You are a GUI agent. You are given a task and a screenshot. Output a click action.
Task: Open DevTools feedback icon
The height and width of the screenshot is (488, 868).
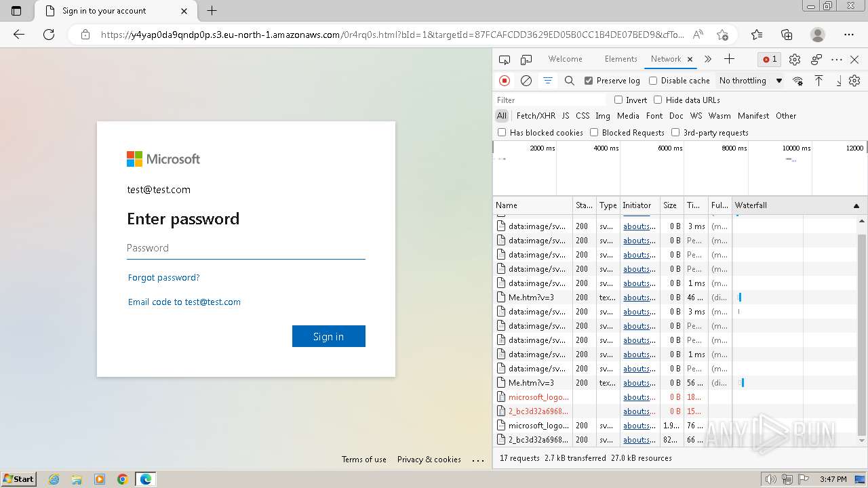816,60
